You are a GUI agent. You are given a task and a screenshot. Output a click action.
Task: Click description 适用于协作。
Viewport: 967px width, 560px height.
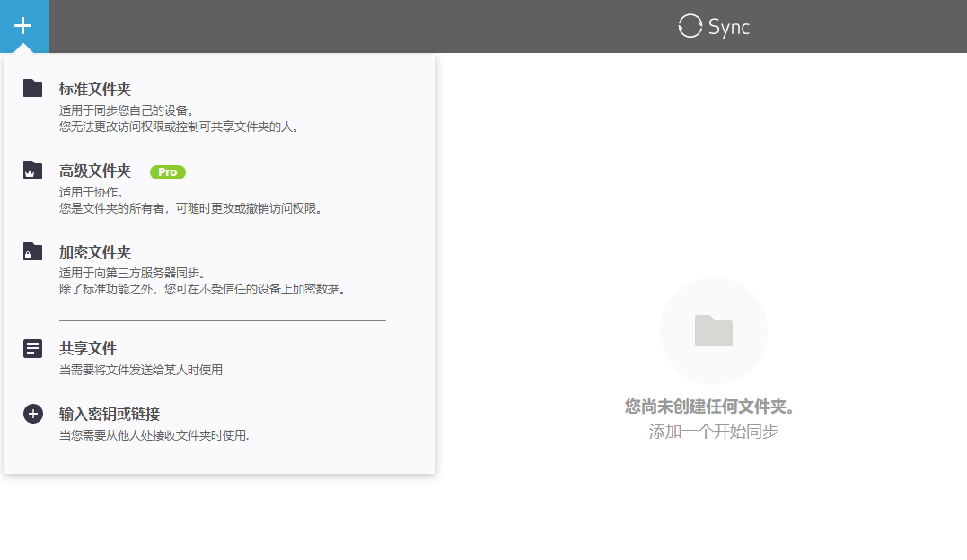92,192
